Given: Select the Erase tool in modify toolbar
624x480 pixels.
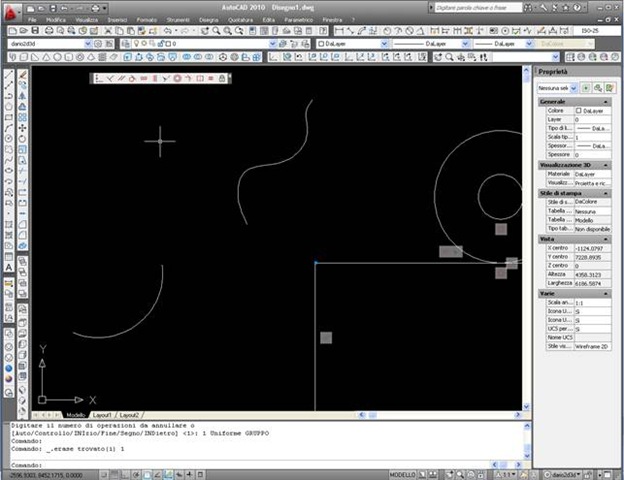Looking at the screenshot, I should tap(23, 74).
